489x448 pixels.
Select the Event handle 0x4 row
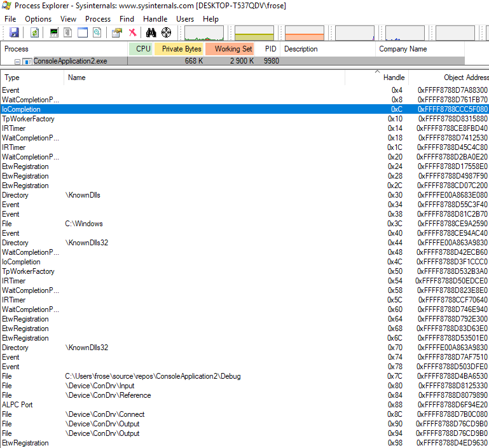(x=244, y=90)
